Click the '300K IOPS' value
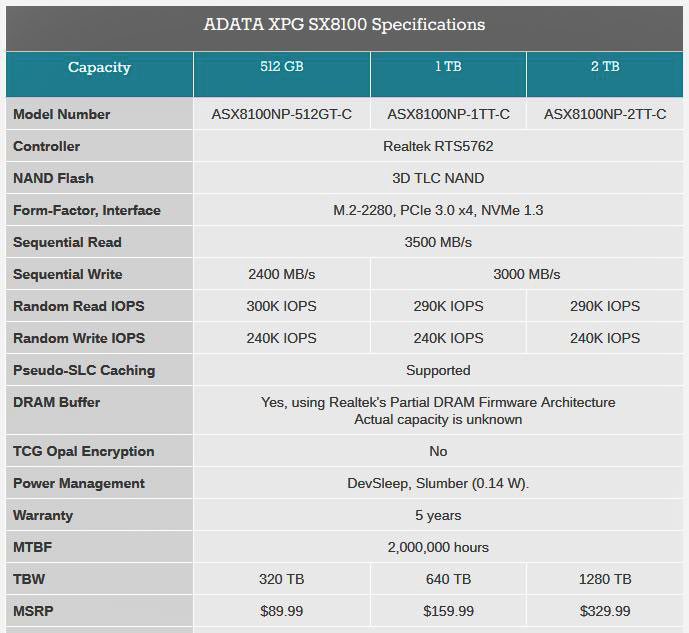This screenshot has height=633, width=689. (282, 306)
